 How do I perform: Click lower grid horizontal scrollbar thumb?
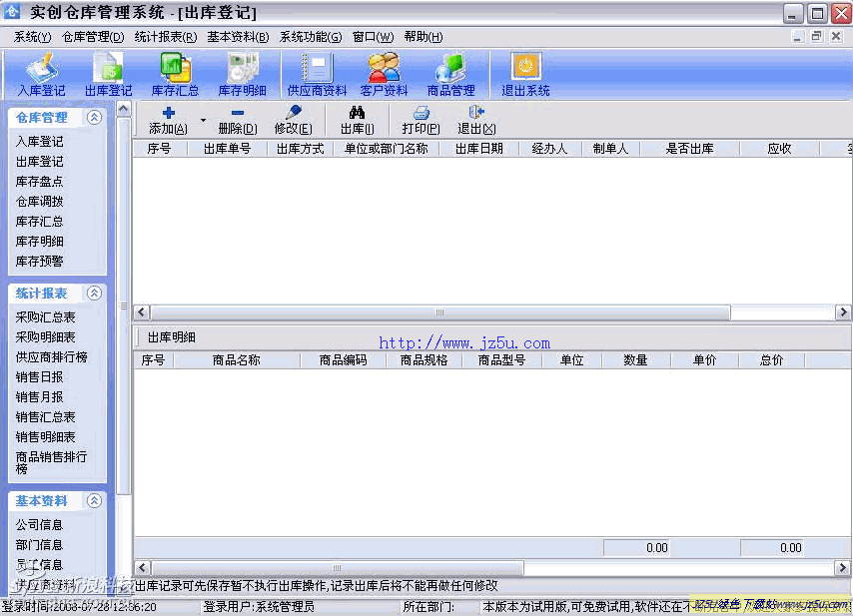tap(337, 568)
